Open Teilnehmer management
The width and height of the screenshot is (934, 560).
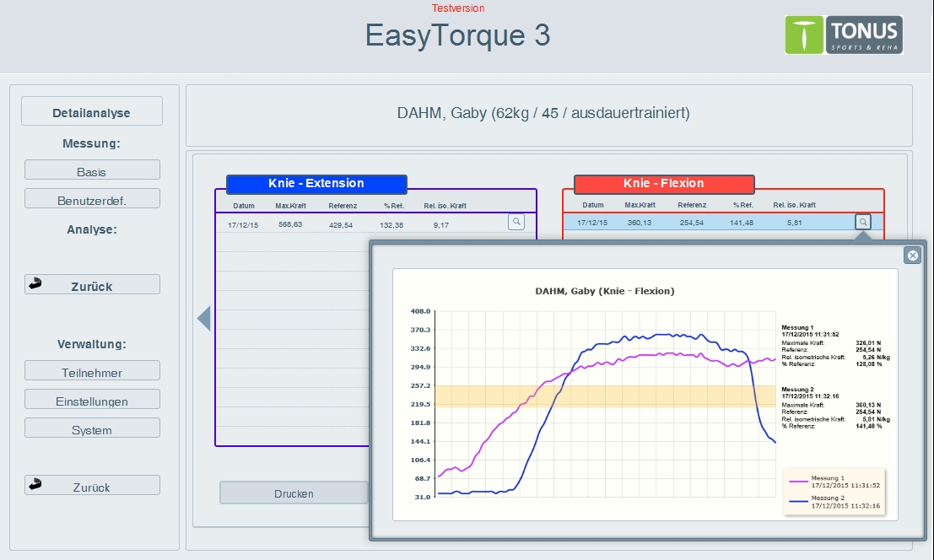click(x=92, y=371)
